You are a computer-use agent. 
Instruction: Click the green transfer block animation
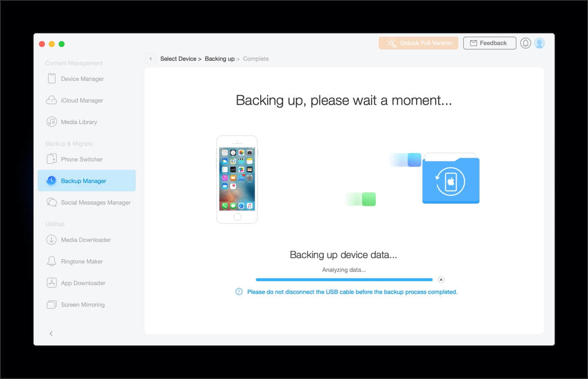click(360, 199)
